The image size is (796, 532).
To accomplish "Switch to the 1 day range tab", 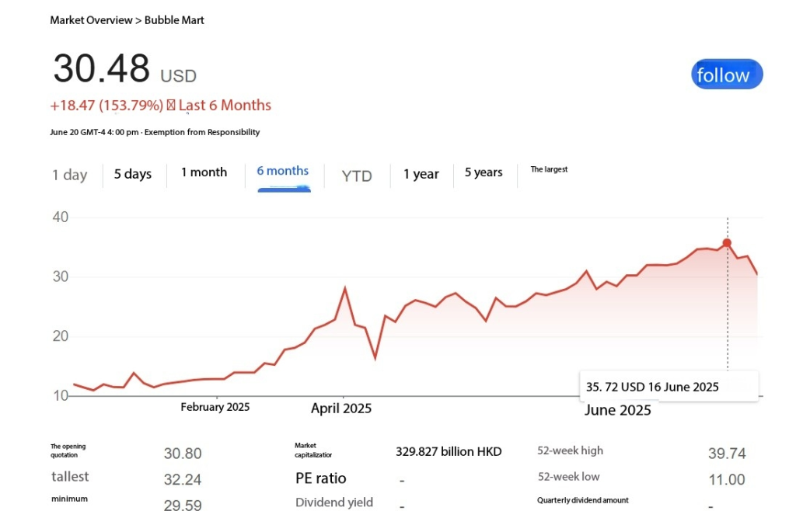I will [x=69, y=175].
